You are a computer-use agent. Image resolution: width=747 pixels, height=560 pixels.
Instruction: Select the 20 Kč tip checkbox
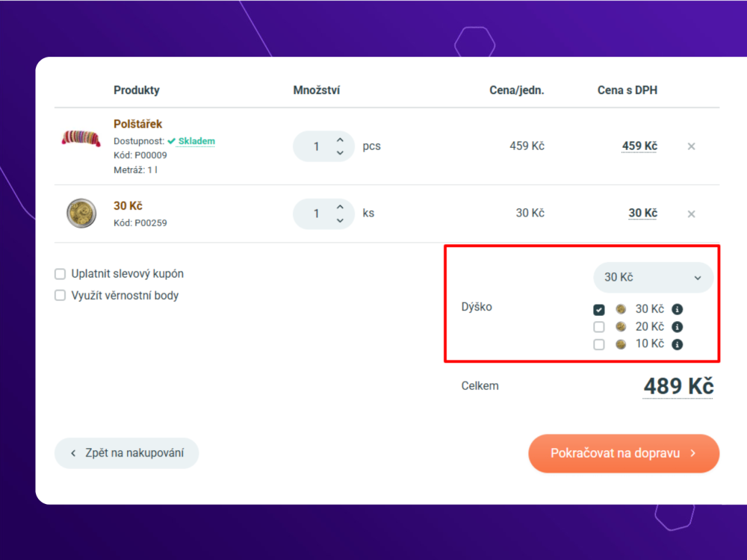599,327
